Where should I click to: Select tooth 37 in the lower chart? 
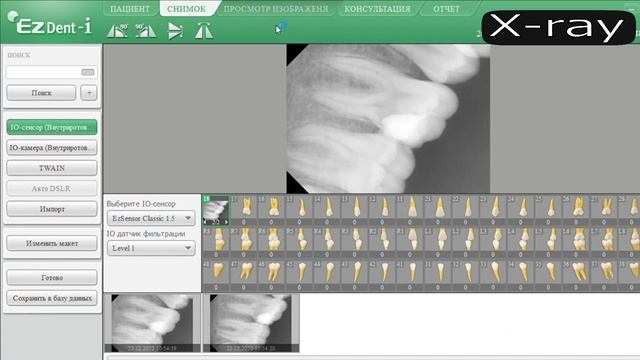(x=604, y=276)
